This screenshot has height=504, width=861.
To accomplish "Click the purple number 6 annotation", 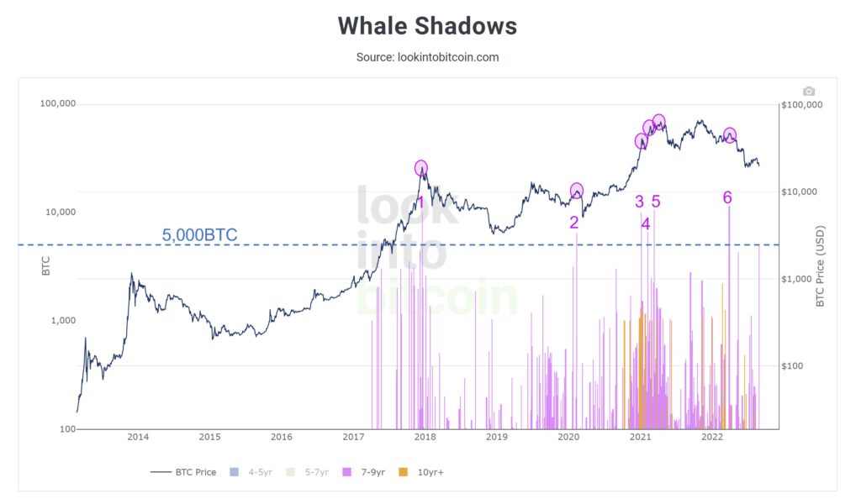I will [727, 197].
